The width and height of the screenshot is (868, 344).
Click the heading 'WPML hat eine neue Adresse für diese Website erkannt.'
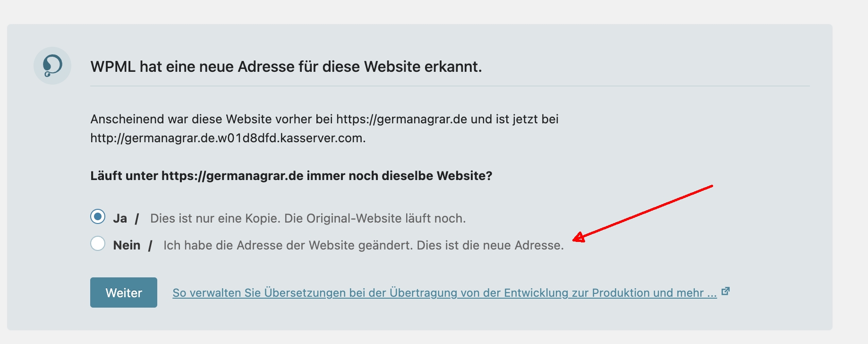(x=286, y=67)
